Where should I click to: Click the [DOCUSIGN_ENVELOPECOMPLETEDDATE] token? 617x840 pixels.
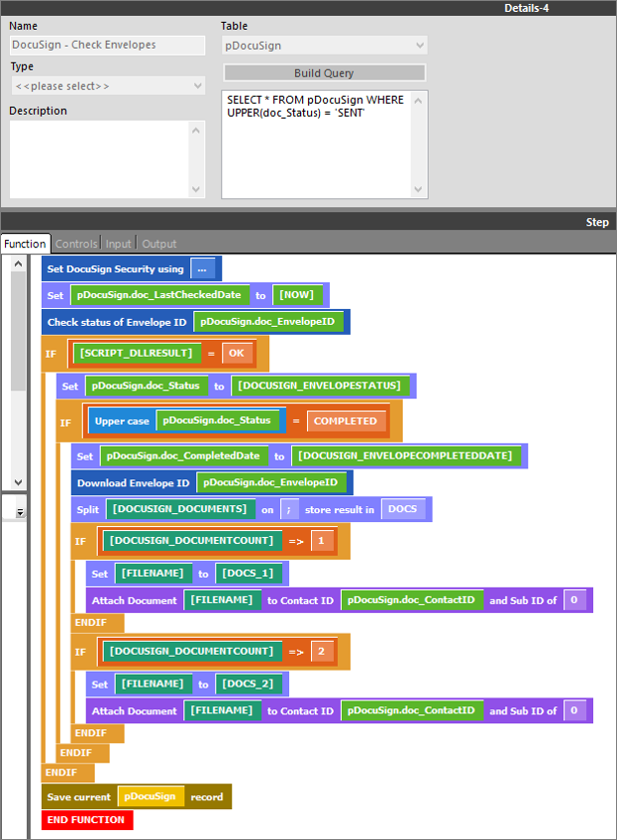(x=406, y=456)
